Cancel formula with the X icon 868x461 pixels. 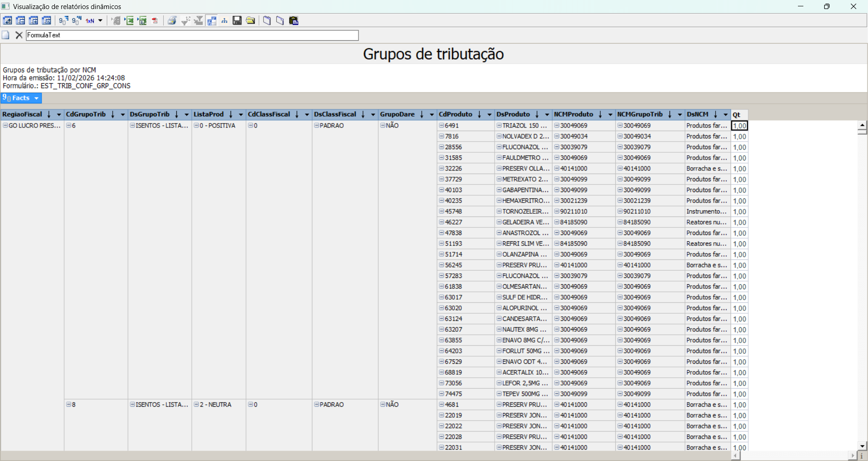[x=19, y=35]
